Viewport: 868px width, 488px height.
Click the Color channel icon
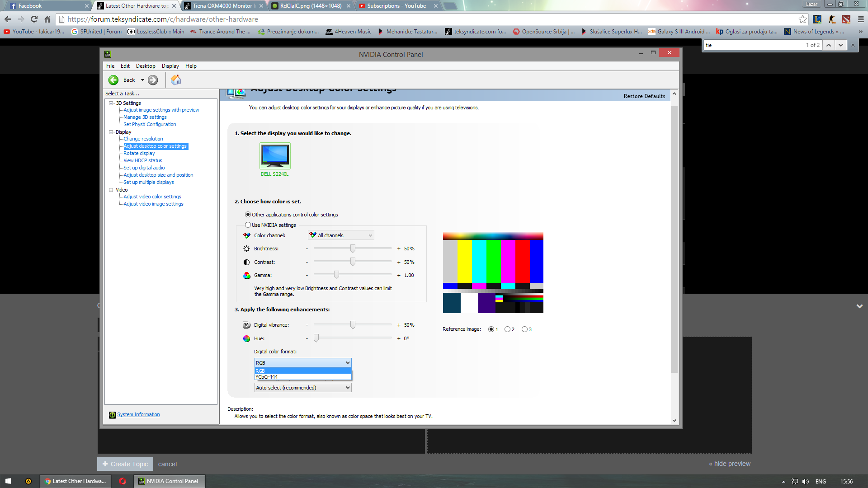tap(246, 235)
